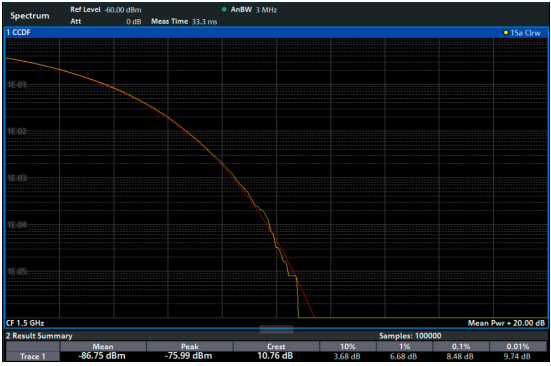The height and width of the screenshot is (366, 551).
Task: Click the Att 0 dB setting
Action: click(105, 22)
